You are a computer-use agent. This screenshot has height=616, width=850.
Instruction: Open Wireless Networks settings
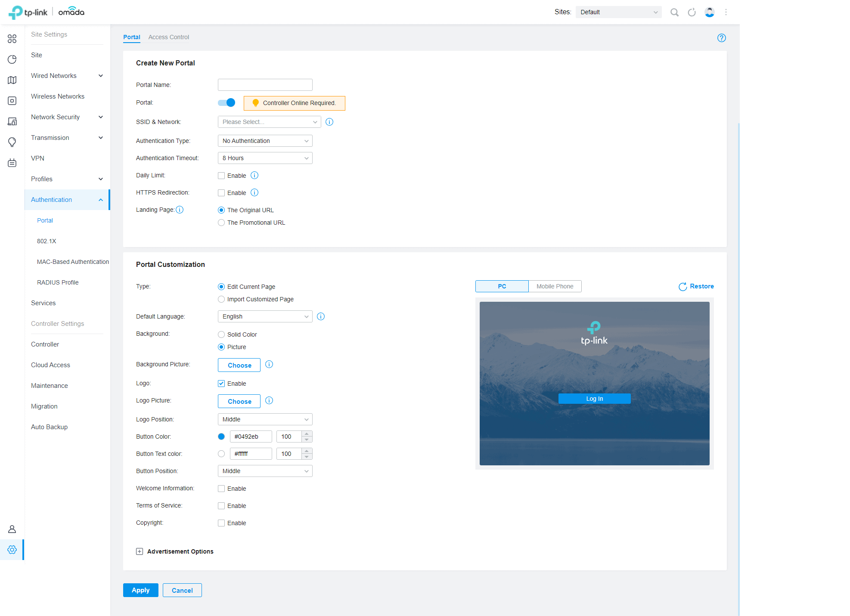pos(58,96)
